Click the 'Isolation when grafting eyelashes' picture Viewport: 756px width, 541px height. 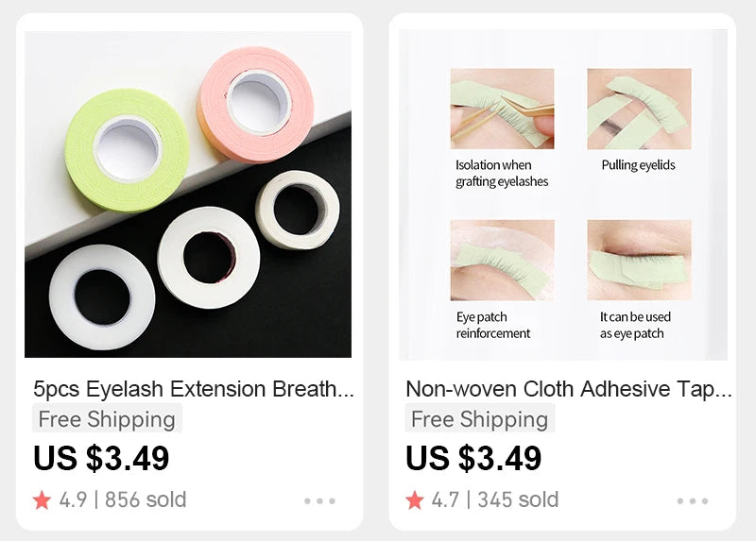(502, 108)
